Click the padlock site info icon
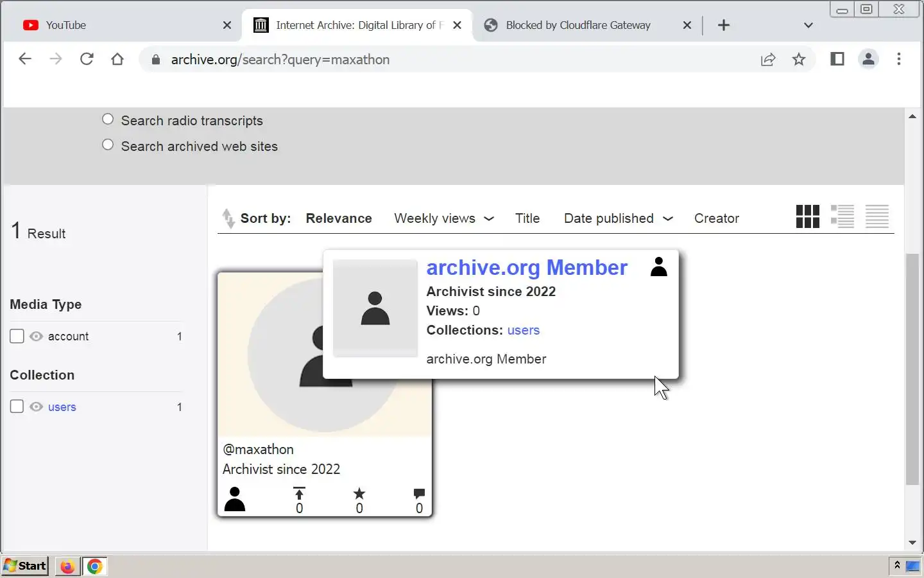 [x=155, y=60]
